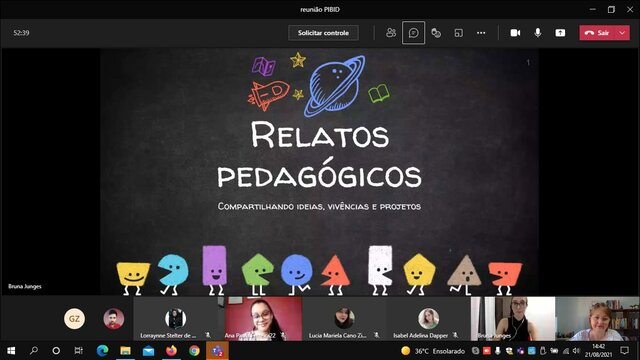
Task: Open the meeting chat icon
Action: click(x=413, y=33)
